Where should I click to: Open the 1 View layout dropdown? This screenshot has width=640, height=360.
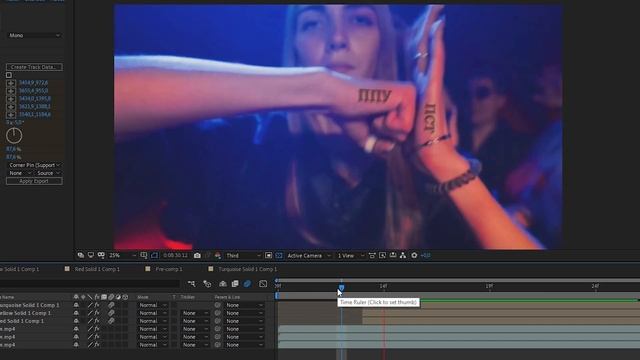tap(351, 256)
